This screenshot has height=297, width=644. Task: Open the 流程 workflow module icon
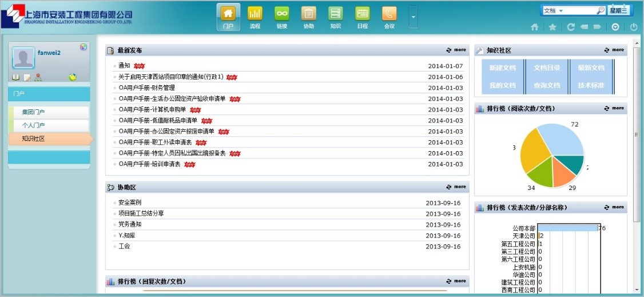pyautogui.click(x=255, y=14)
